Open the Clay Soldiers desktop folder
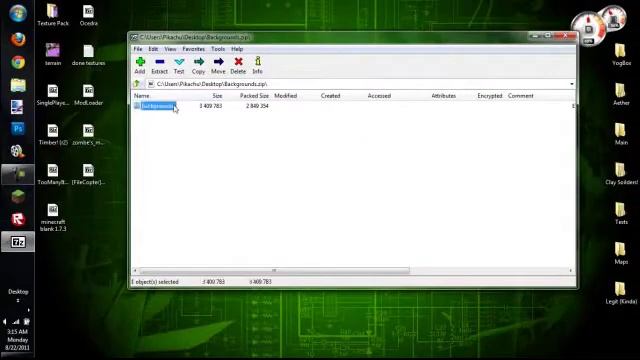Image resolution: width=640 pixels, height=360 pixels. 621,174
